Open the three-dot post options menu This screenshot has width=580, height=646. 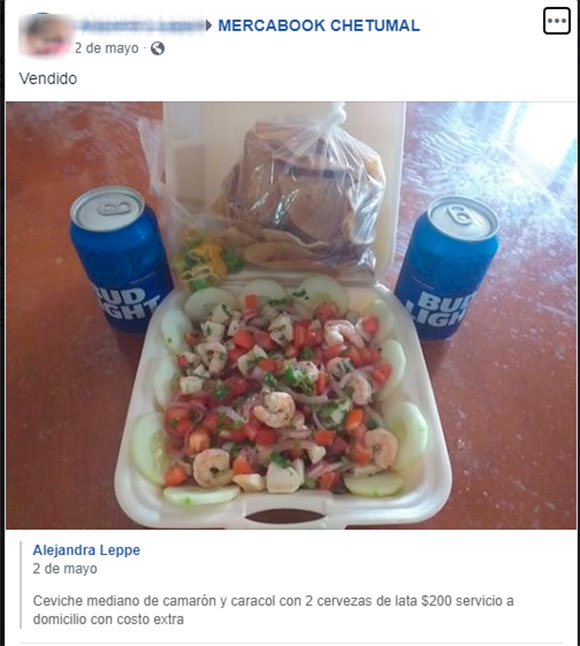pyautogui.click(x=557, y=21)
